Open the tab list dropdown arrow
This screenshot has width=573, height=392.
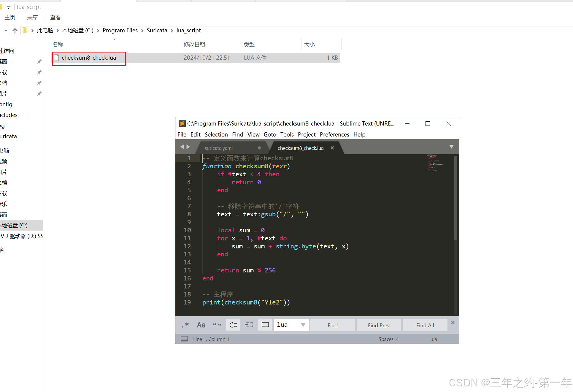[451, 147]
